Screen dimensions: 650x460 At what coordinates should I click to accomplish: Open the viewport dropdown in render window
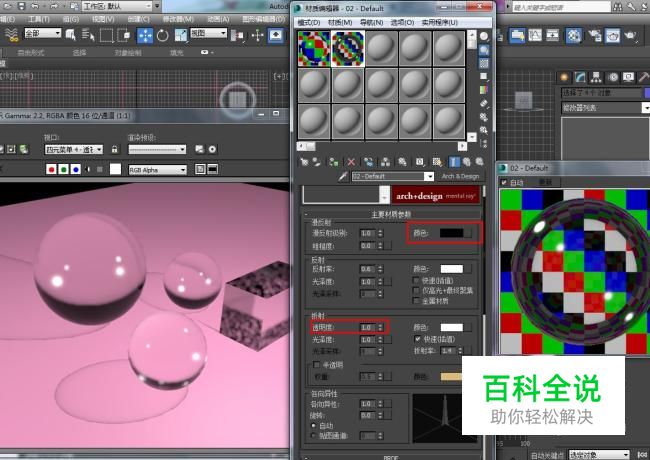(74, 149)
